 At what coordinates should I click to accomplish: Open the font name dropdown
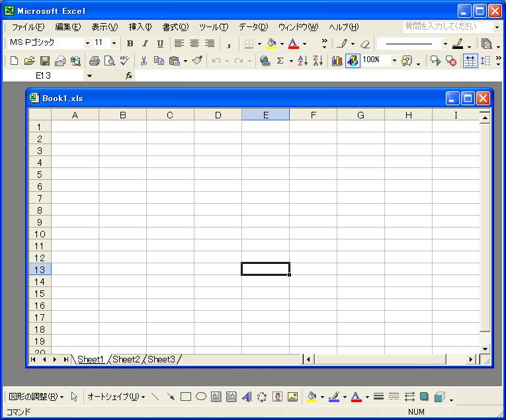[87, 43]
